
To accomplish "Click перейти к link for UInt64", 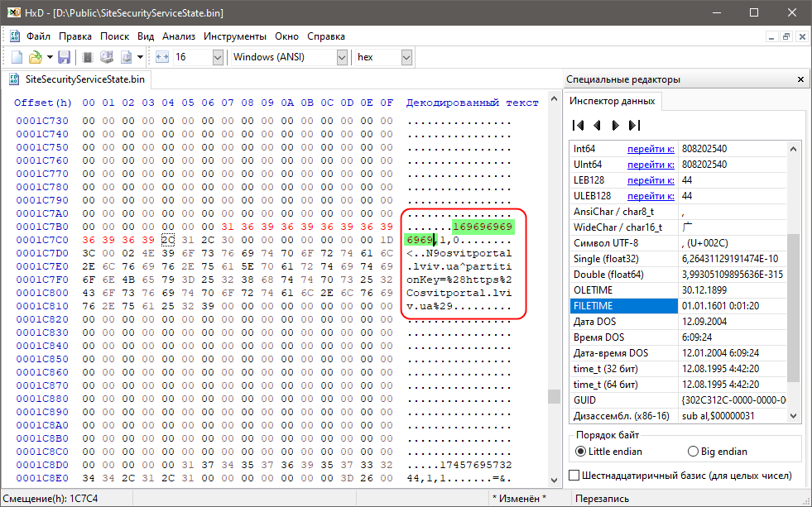I will tap(651, 165).
